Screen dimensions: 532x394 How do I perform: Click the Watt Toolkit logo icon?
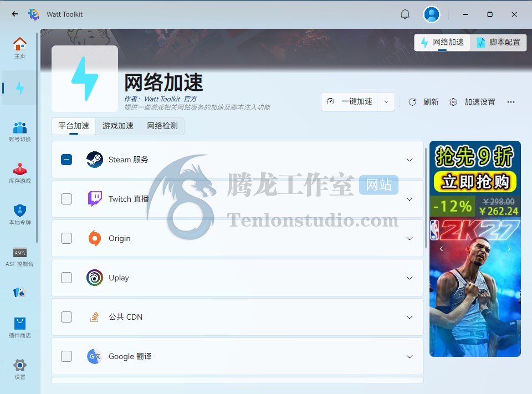click(34, 14)
